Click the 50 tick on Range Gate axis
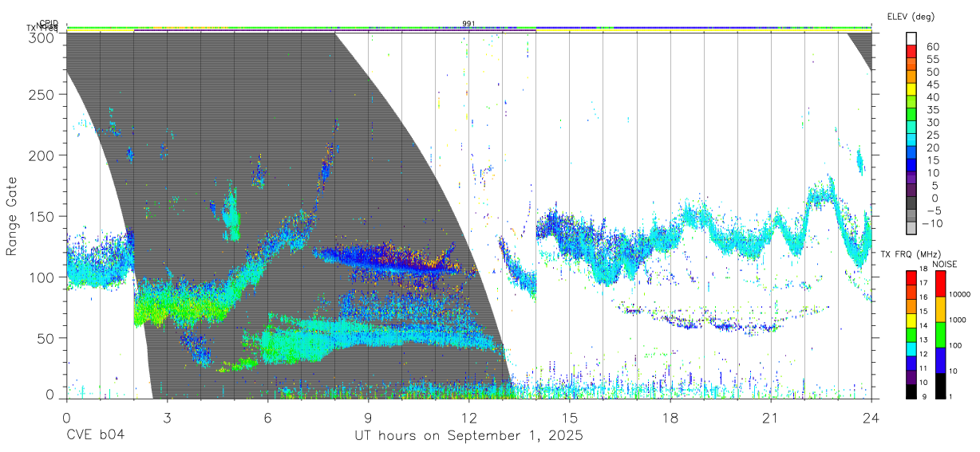Viewport: 980px width, 452px height. click(46, 338)
